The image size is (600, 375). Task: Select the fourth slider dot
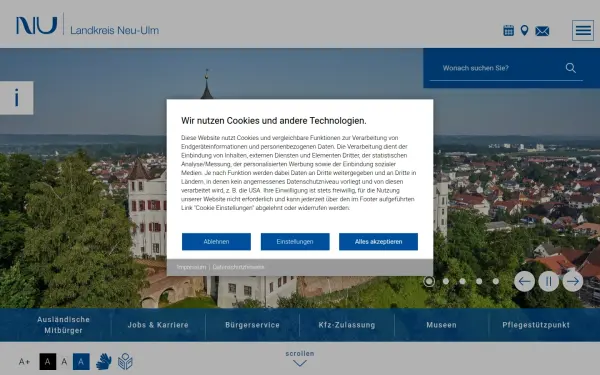click(479, 281)
